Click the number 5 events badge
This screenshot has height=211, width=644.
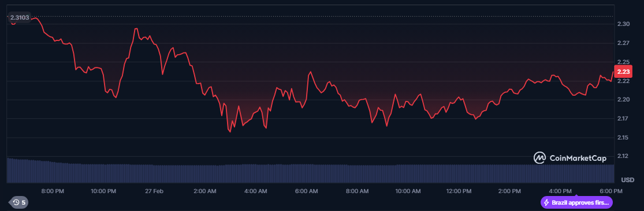tap(24, 202)
